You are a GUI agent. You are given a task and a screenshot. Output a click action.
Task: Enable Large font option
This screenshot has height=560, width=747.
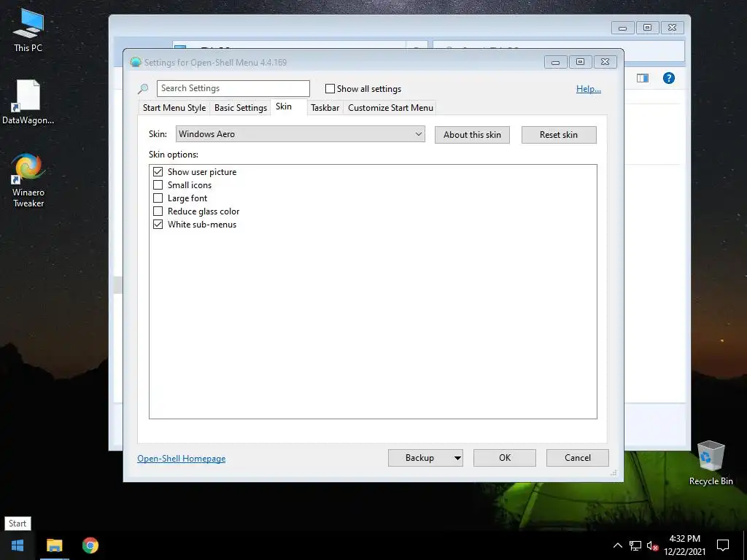point(158,198)
